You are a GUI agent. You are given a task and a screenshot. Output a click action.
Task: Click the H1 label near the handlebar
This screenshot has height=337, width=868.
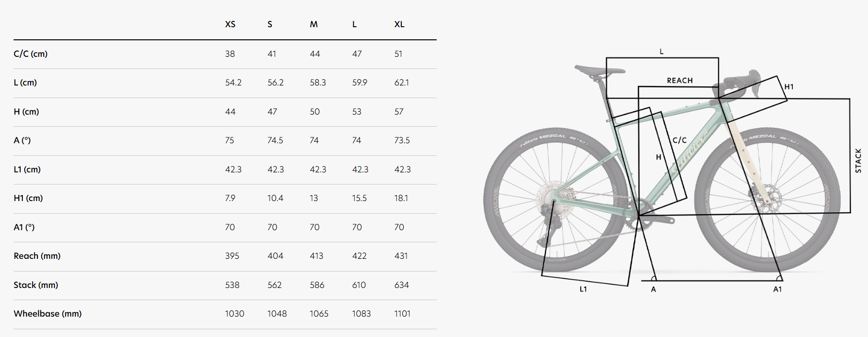pos(789,87)
